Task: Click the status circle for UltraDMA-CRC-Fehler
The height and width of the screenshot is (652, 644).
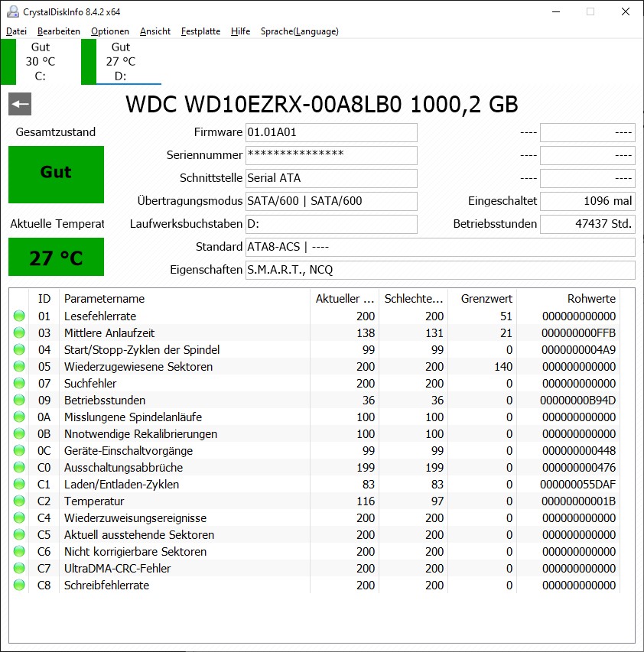Action: (19, 569)
